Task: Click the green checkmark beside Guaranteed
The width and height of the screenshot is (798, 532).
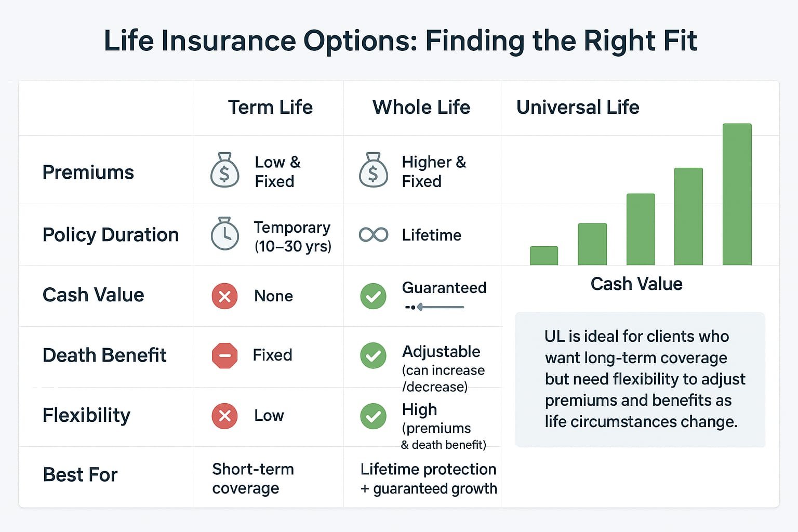Action: [373, 296]
